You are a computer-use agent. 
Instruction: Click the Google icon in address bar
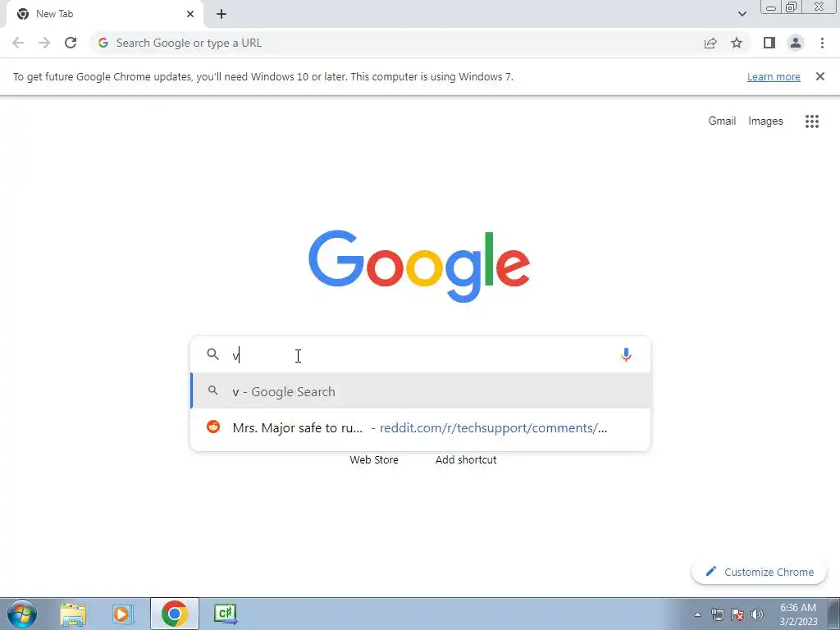pyautogui.click(x=103, y=43)
